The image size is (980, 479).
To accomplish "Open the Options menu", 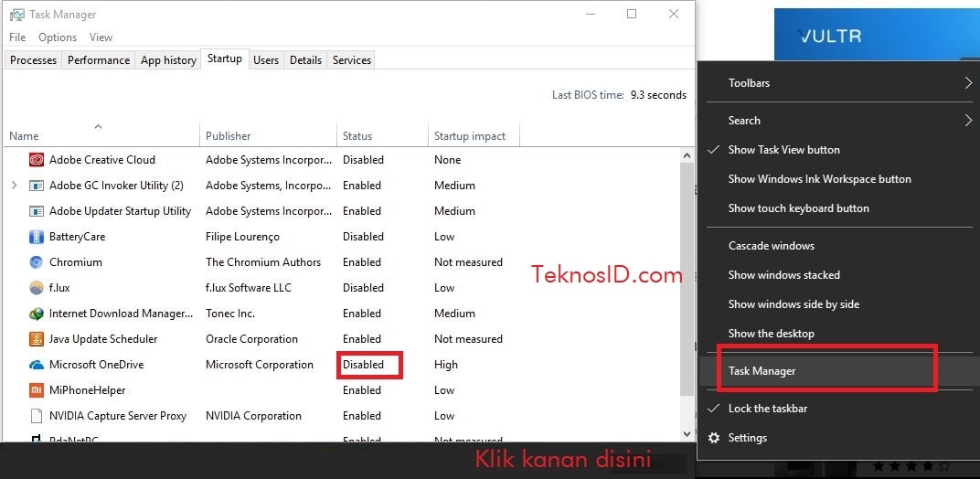I will (x=58, y=37).
